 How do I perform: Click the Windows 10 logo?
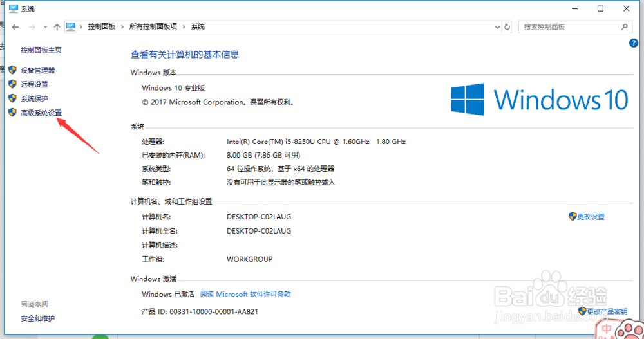pos(539,99)
